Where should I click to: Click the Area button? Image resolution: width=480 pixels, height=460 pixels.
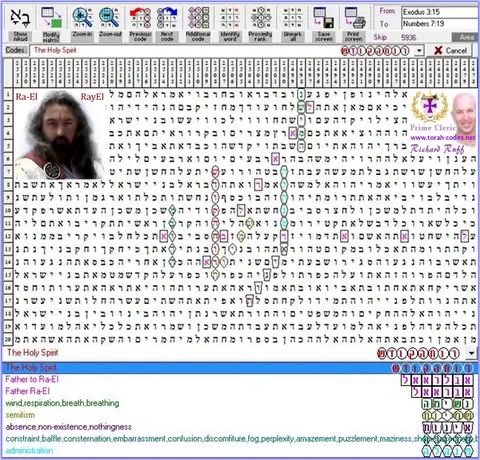coord(466,37)
